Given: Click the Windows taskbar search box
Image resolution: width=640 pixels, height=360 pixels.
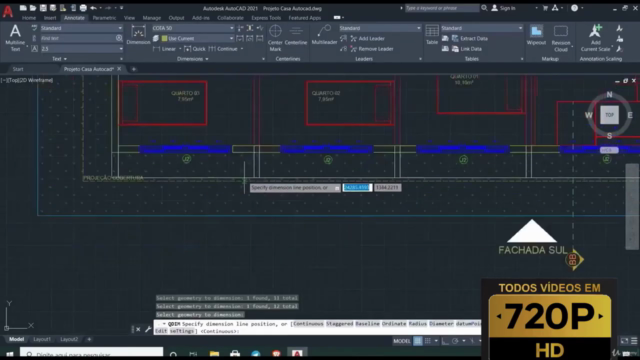Looking at the screenshot, I should click(92, 354).
